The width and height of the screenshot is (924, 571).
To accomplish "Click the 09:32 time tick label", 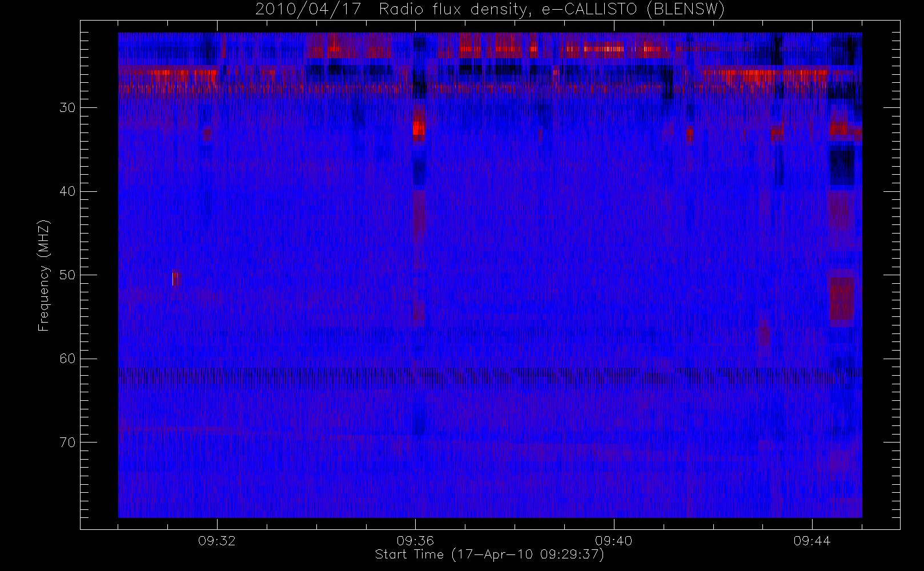I will click(217, 540).
